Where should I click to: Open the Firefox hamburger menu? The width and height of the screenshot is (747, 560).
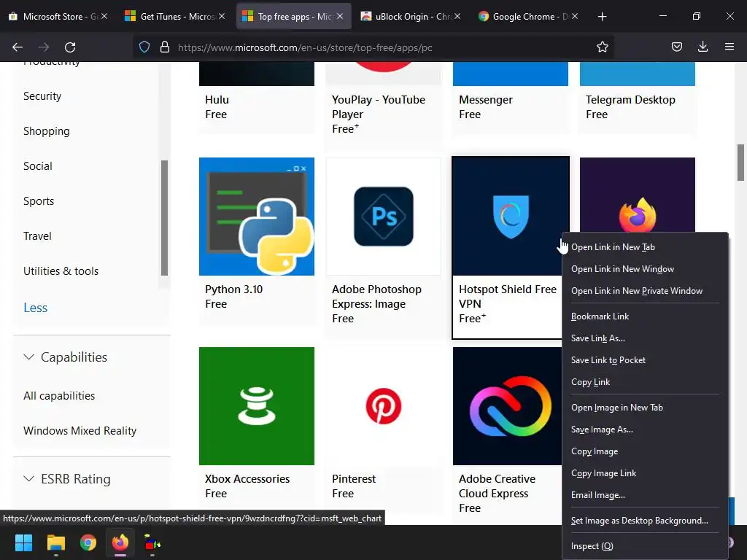click(729, 47)
